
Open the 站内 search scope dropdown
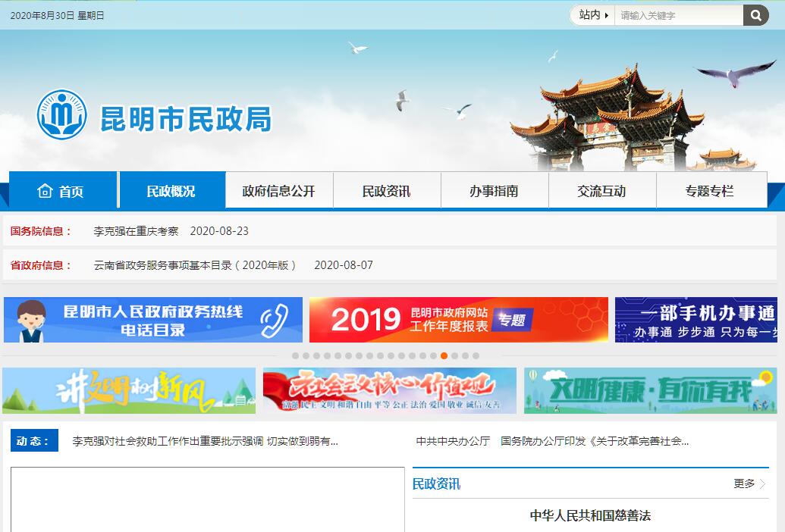(593, 15)
